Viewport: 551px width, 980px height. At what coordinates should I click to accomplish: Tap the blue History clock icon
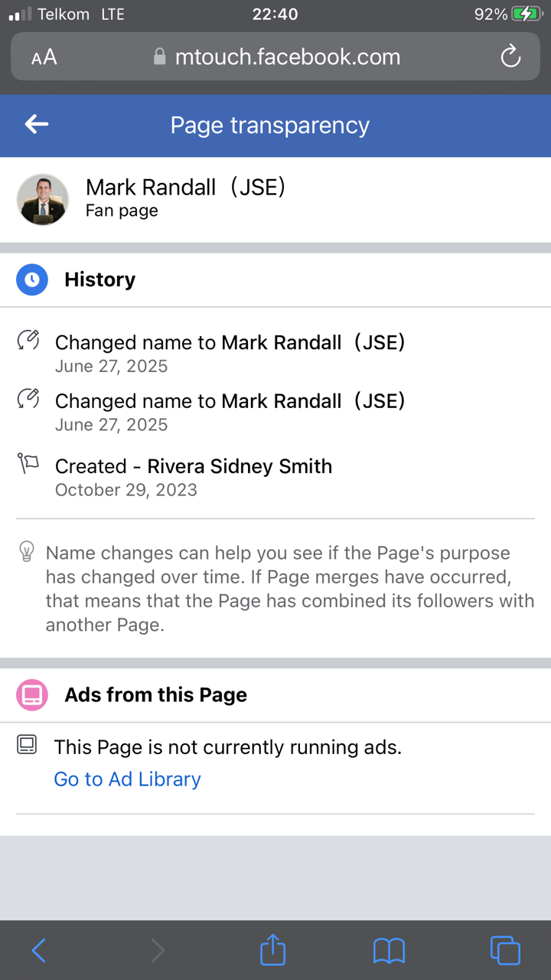coord(32,280)
